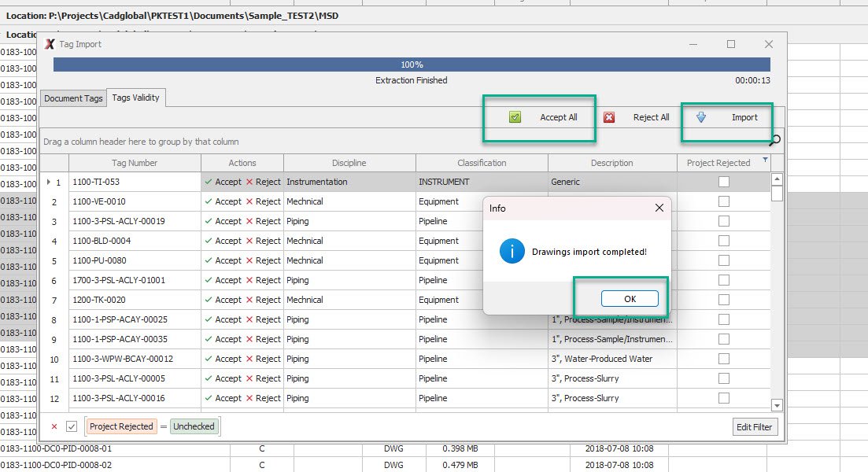Click the 100% extraction progress bar

(x=412, y=65)
